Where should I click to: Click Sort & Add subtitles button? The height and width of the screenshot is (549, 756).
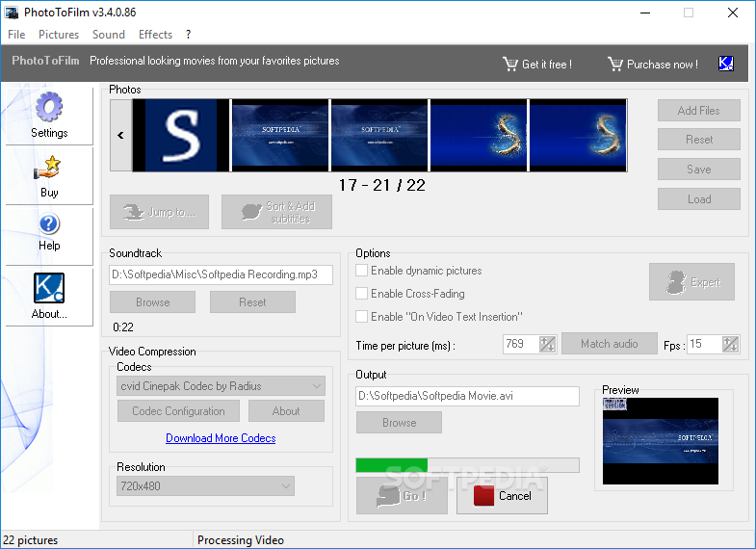pos(276,212)
